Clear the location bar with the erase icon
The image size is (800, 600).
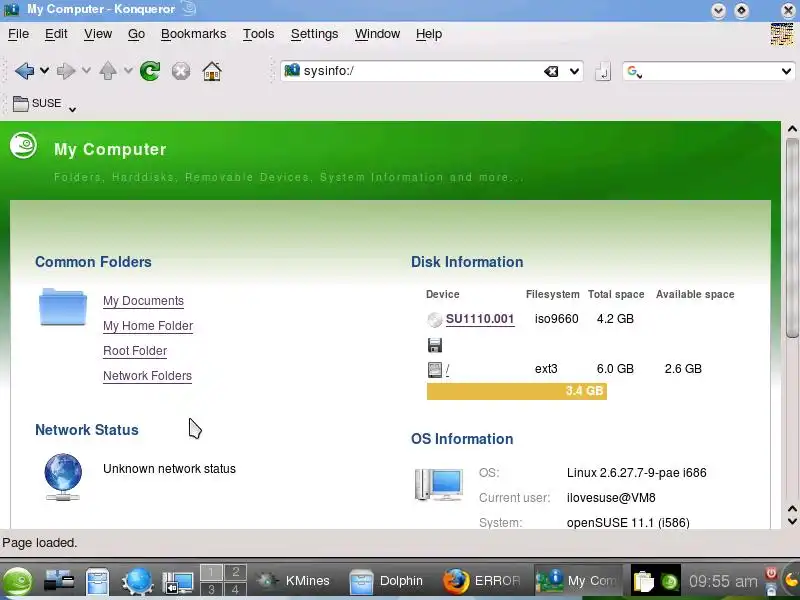tap(551, 71)
